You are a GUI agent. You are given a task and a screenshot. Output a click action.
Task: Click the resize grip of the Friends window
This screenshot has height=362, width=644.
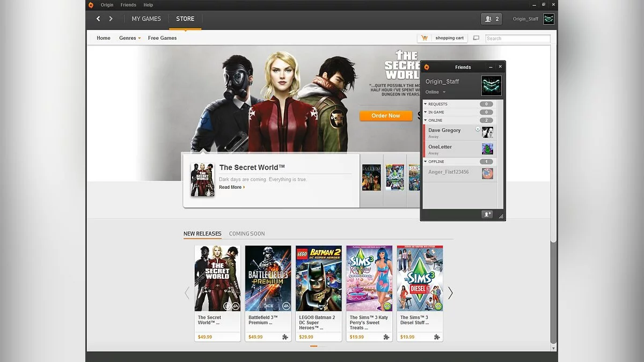(501, 216)
